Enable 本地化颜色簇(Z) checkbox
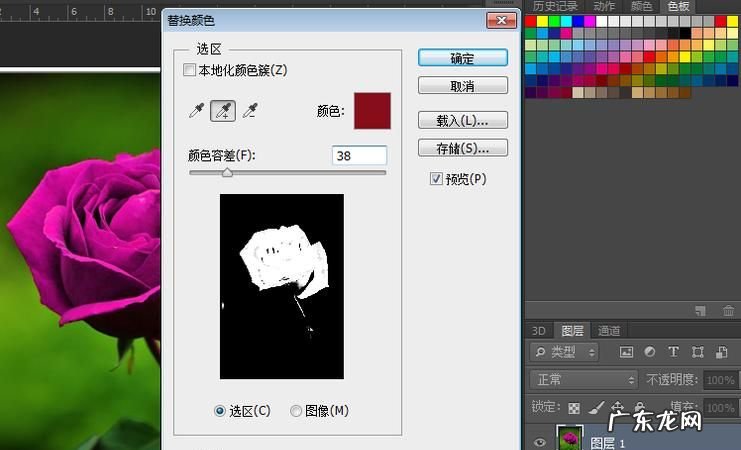Image resolution: width=741 pixels, height=450 pixels. (x=189, y=70)
